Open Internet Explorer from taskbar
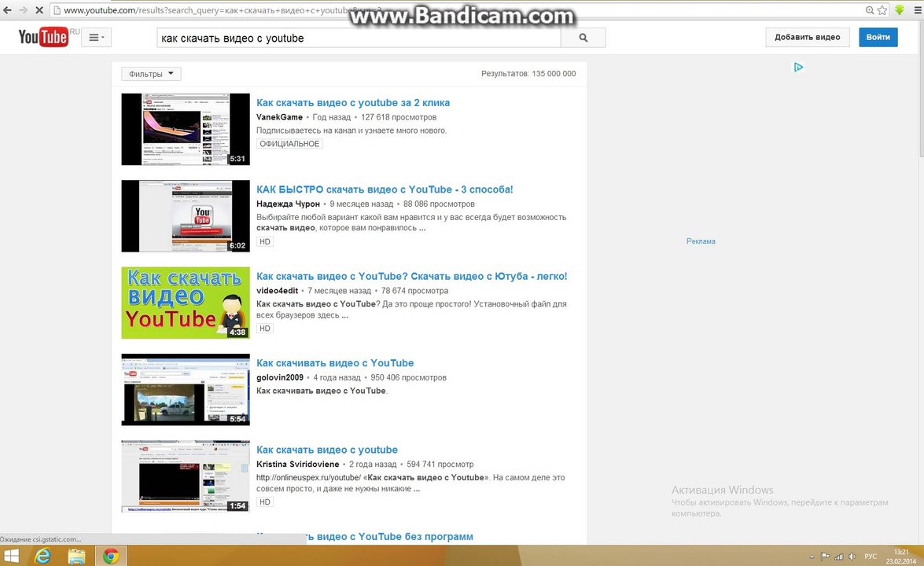This screenshot has height=566, width=924. point(42,556)
